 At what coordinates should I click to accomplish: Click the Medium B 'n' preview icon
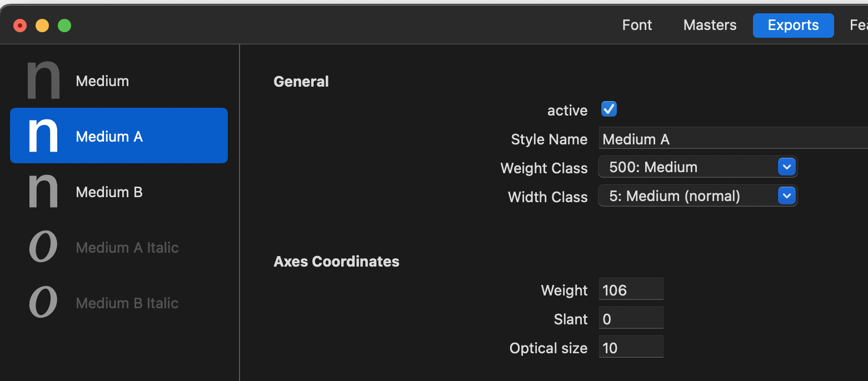pyautogui.click(x=43, y=192)
